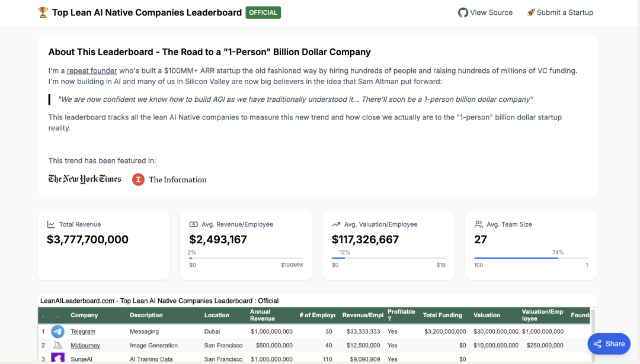This screenshot has width=640, height=364.
Task: Click the 'AI Training Data' description cell
Action: (x=151, y=359)
